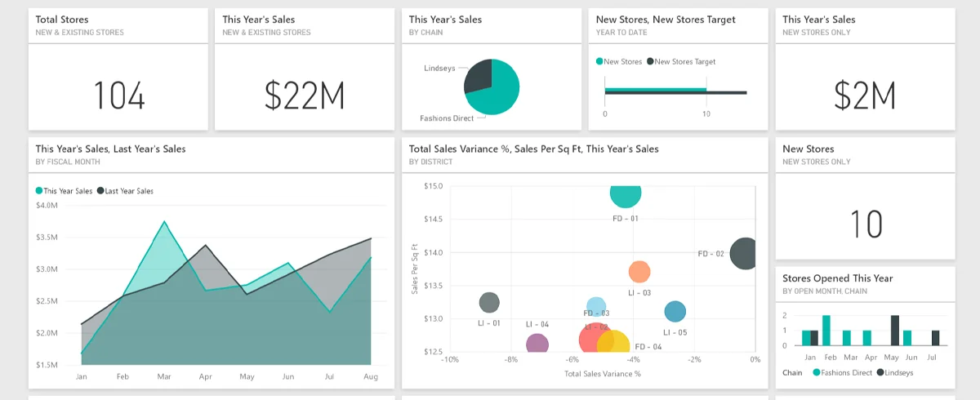Select the FD - 03 light blue bubble
Viewport: 980px width, 400px height.
click(x=596, y=308)
